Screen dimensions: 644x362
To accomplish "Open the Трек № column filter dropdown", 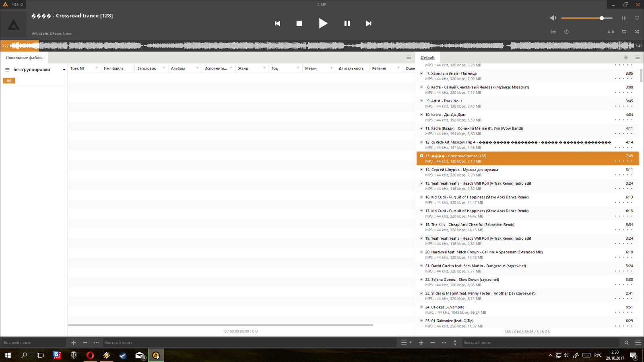I will point(97,68).
